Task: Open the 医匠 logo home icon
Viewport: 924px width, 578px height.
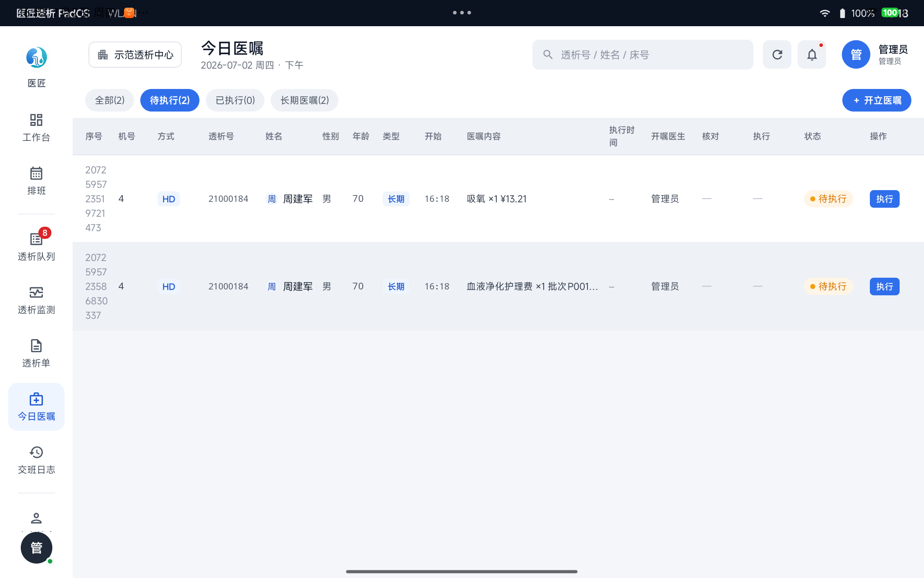Action: point(36,57)
